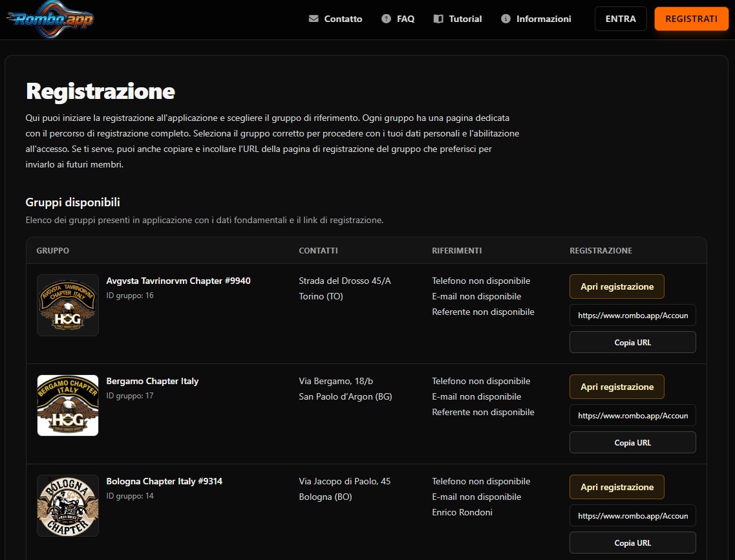735x560 pixels.
Task: Click the REGISTRAZIONE column header
Action: (x=601, y=251)
